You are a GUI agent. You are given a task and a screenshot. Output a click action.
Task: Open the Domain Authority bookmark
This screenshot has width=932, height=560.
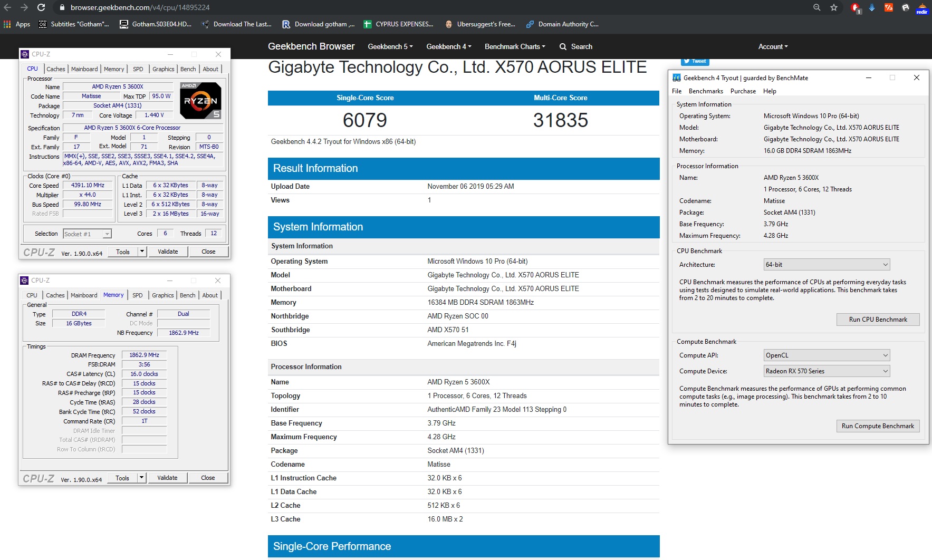pyautogui.click(x=562, y=24)
